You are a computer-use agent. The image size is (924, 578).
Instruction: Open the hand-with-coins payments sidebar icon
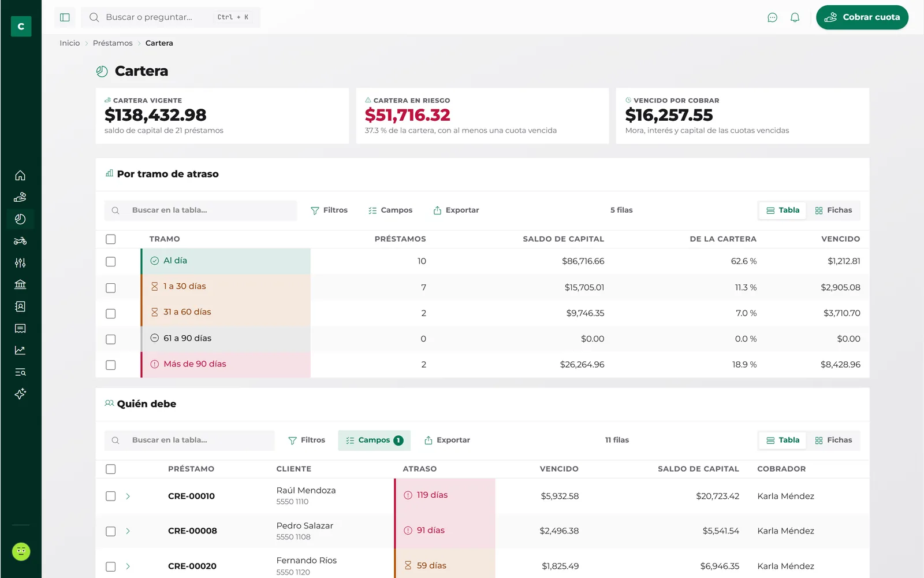click(20, 197)
